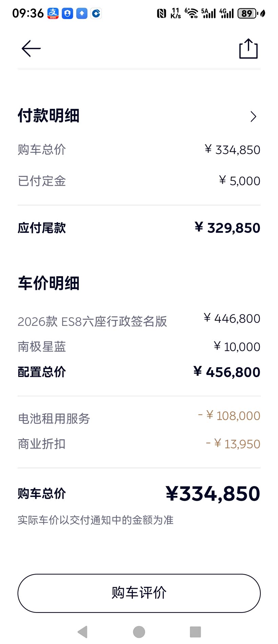
Task: Tap the back arrow icon
Action: [31, 49]
